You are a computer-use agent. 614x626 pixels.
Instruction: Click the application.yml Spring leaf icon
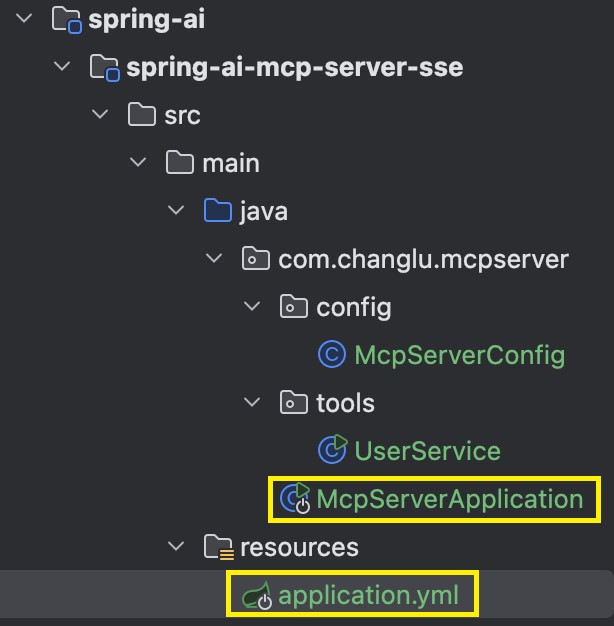(x=257, y=596)
